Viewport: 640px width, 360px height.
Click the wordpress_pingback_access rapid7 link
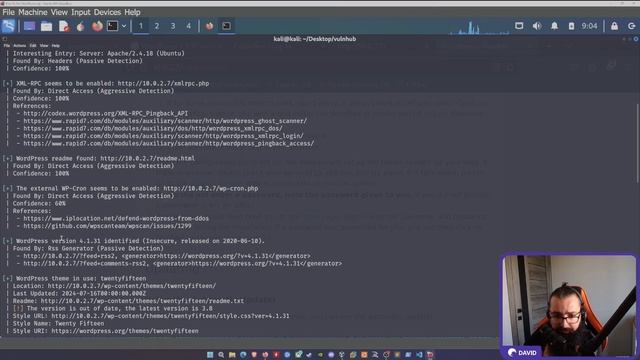[169, 143]
